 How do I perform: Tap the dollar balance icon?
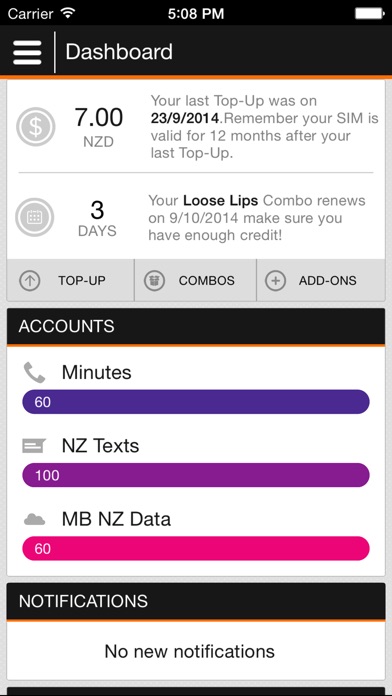[36, 127]
